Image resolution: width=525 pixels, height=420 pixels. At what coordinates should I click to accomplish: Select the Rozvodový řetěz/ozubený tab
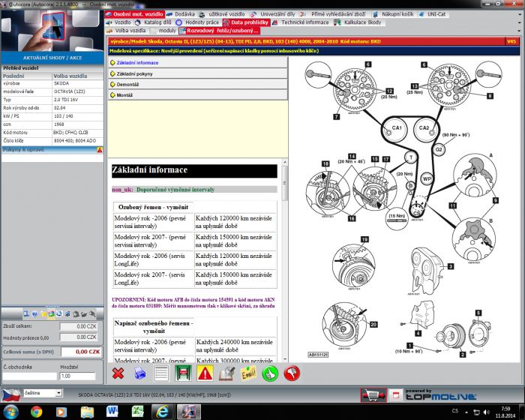[220, 31]
